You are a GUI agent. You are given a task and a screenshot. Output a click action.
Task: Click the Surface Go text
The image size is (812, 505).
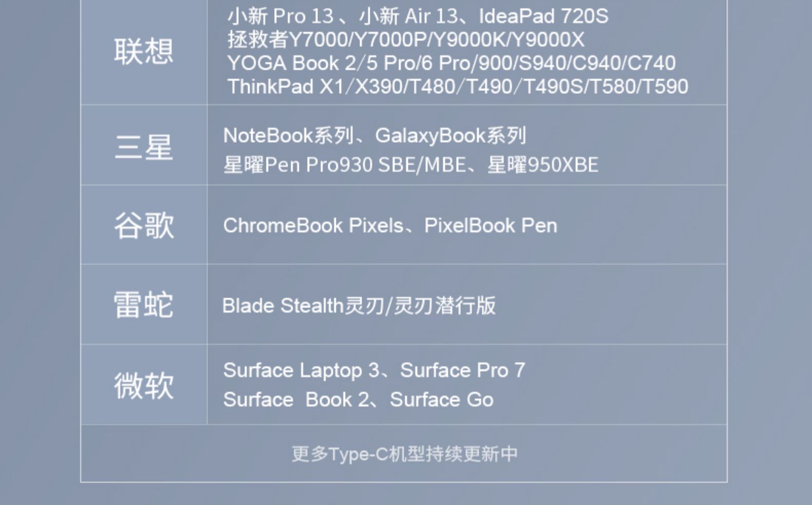[x=442, y=400]
